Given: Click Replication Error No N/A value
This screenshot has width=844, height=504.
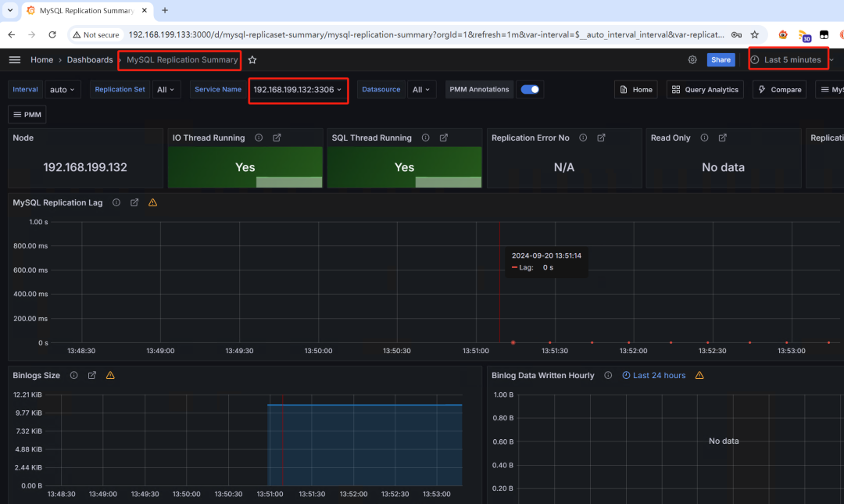Looking at the screenshot, I should [x=564, y=167].
